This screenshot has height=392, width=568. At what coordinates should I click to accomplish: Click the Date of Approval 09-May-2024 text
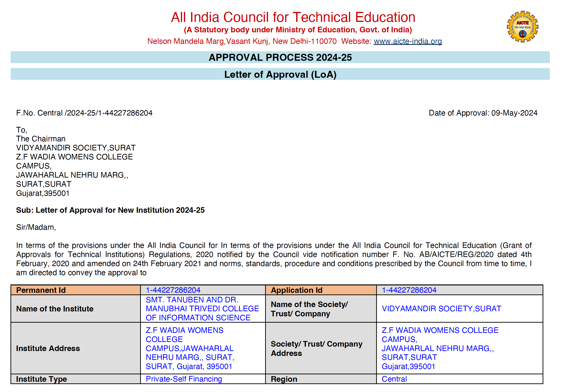[x=483, y=113]
